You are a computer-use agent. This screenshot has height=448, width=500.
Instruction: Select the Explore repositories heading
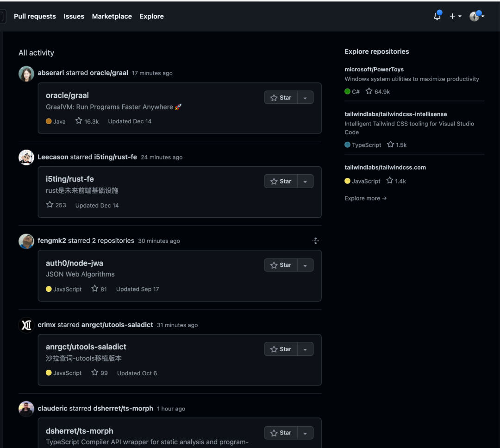(376, 51)
